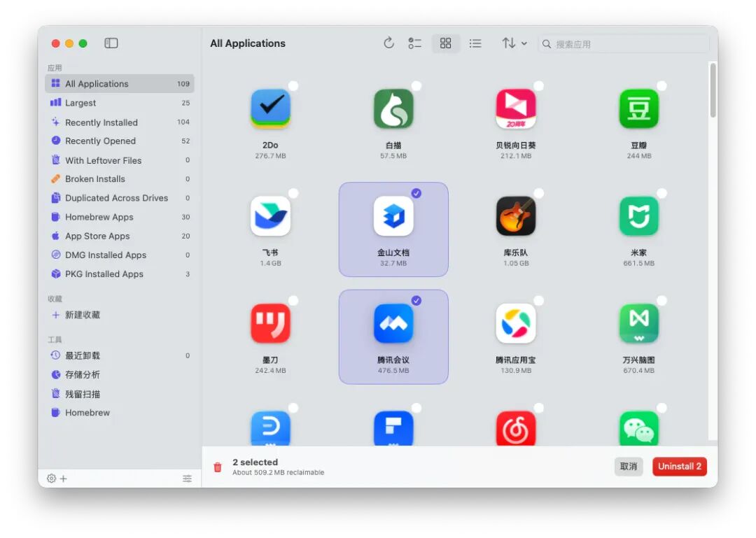Image resolution: width=756 pixels, height=538 pixels.
Task: Click the vertical scrollbar of app grid
Action: pyautogui.click(x=713, y=90)
